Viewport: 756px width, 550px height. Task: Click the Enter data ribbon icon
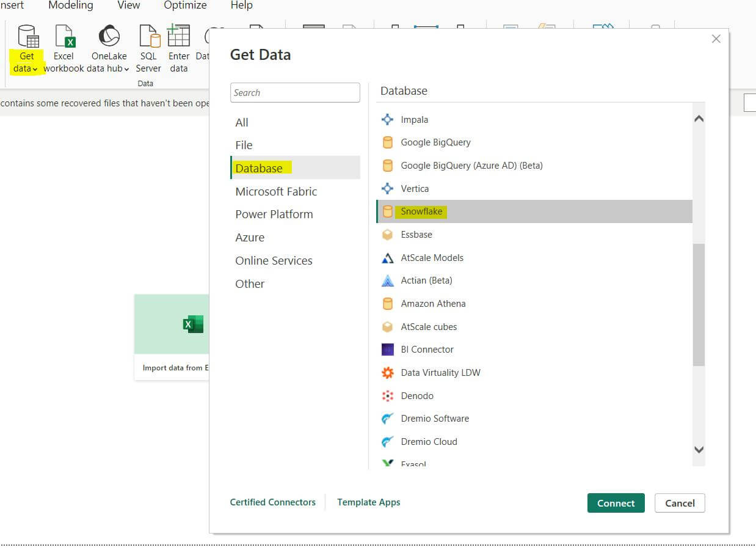click(x=178, y=35)
